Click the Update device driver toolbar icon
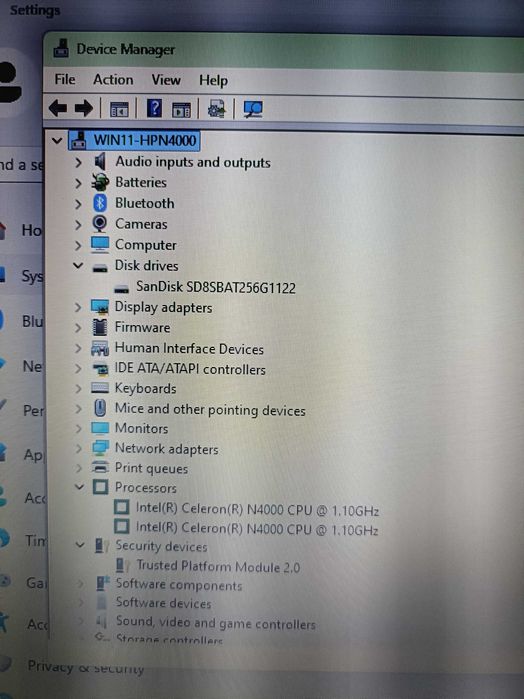The image size is (524, 699). (x=216, y=109)
